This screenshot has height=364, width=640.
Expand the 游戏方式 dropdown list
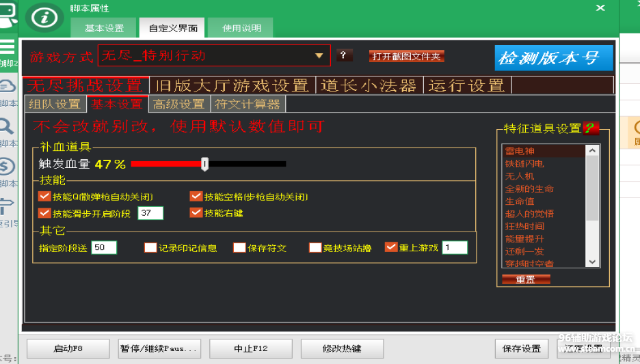point(319,56)
